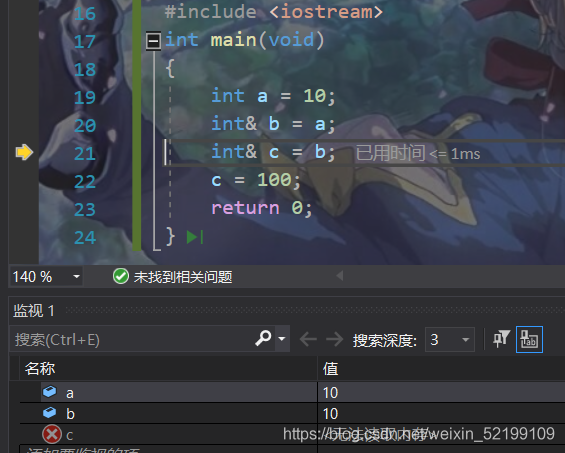
Task: Click the 监视 1 panel title
Action: (x=34, y=310)
